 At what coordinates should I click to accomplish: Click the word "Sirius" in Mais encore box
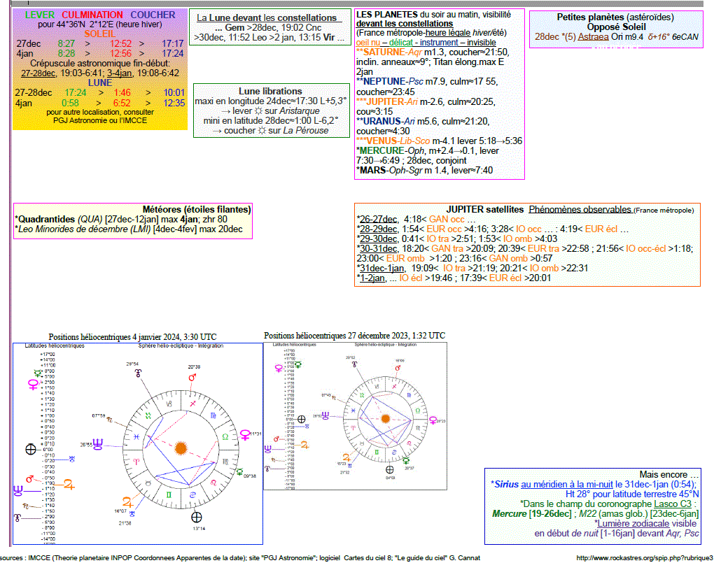pyautogui.click(x=506, y=485)
